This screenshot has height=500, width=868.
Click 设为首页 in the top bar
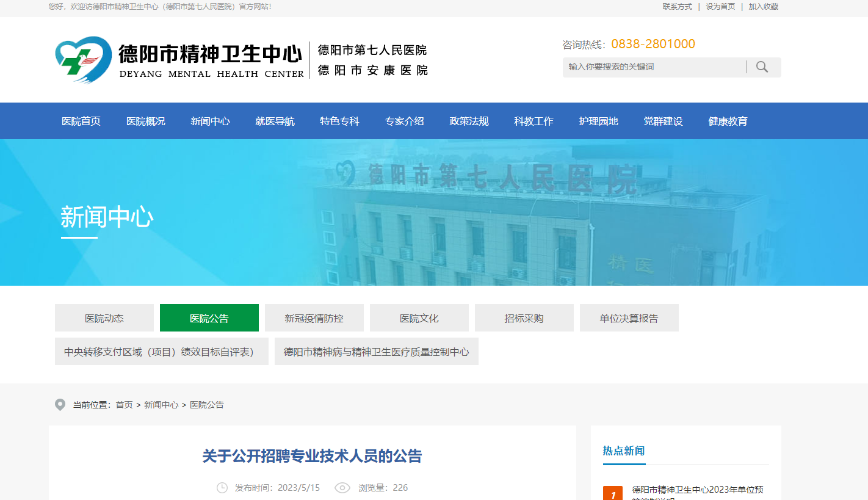pyautogui.click(x=720, y=7)
